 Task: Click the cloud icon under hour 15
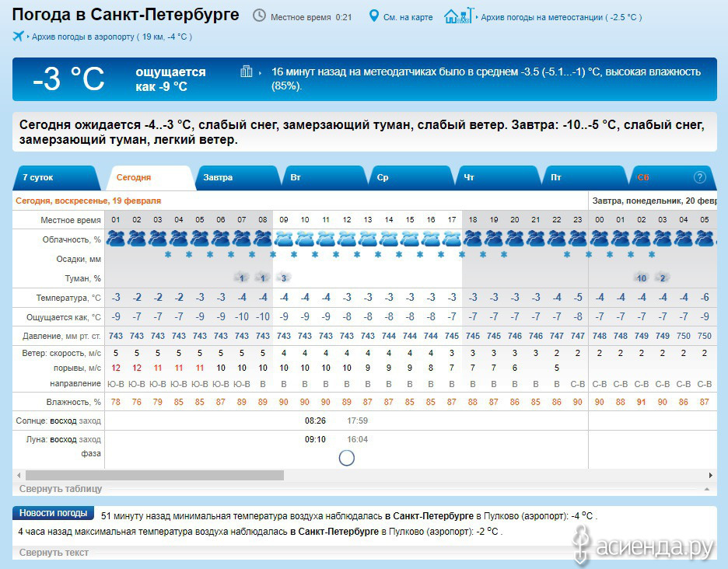(x=409, y=239)
